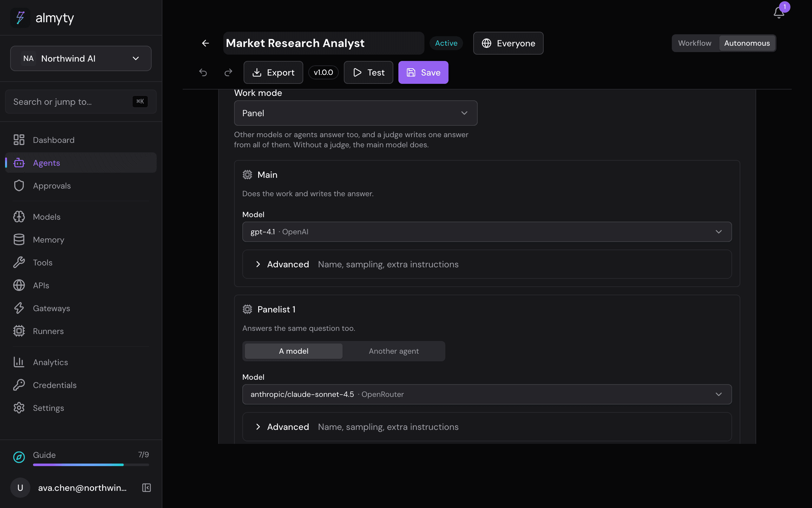Select 'A model' for Panelist 1

click(294, 351)
